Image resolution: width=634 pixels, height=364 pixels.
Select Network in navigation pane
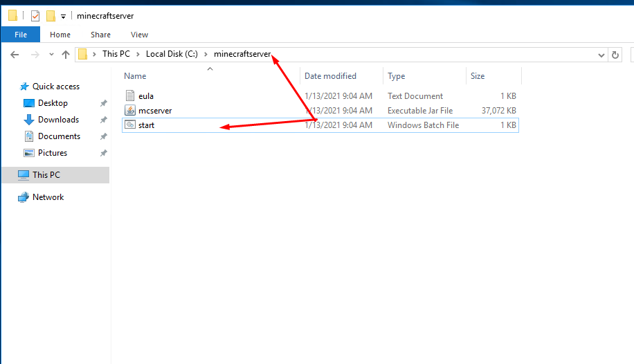click(x=48, y=197)
